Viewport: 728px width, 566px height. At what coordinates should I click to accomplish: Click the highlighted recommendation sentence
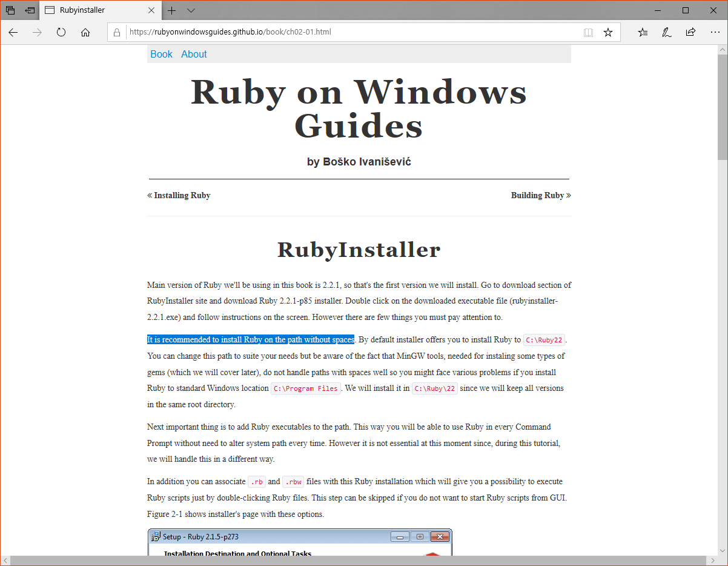pos(251,339)
